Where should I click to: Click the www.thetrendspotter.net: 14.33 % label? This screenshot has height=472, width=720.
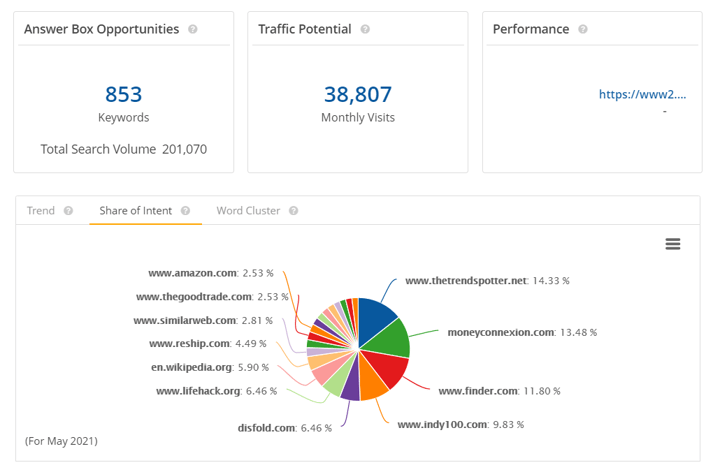pyautogui.click(x=487, y=281)
